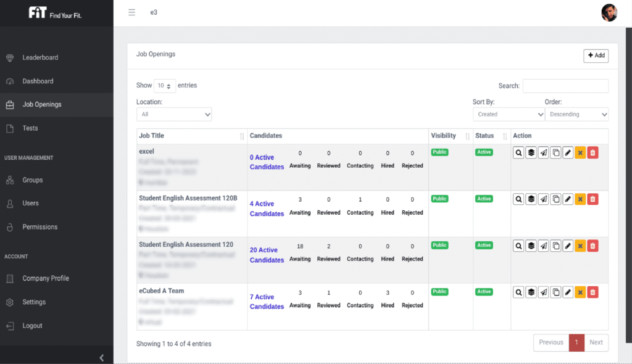Screen dimensions: 632x364
Task: Open the Descending order selector
Action: point(576,114)
